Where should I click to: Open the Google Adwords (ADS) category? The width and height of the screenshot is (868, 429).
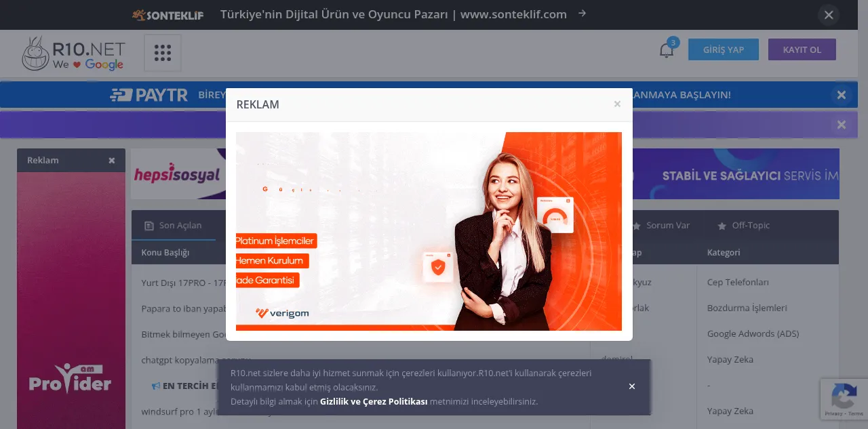tap(753, 333)
